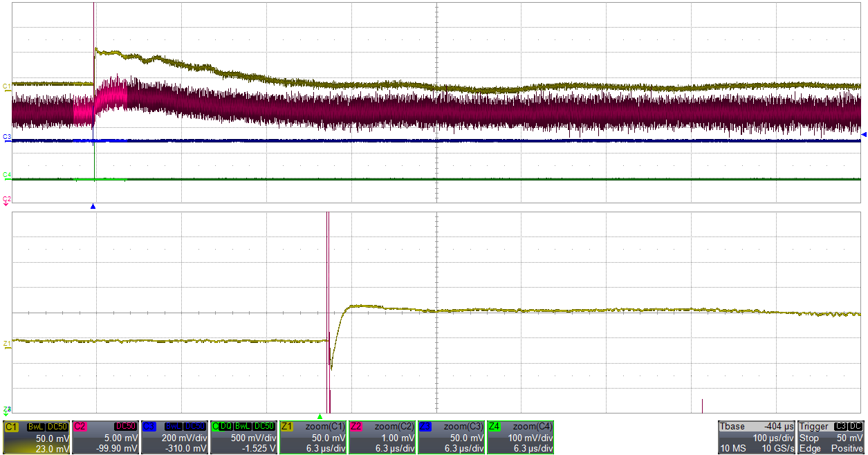The image size is (868, 455).
Task: Open the C2 channel descriptor box
Action: click(x=106, y=437)
